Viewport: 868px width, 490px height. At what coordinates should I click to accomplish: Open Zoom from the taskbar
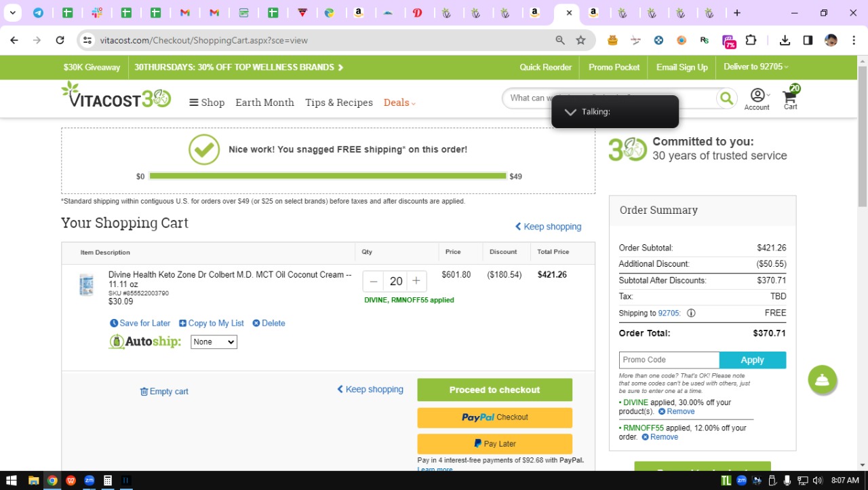89,480
